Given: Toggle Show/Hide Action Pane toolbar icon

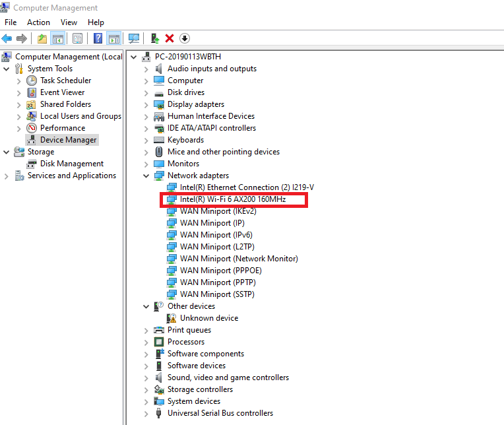Looking at the screenshot, I should (x=114, y=38).
